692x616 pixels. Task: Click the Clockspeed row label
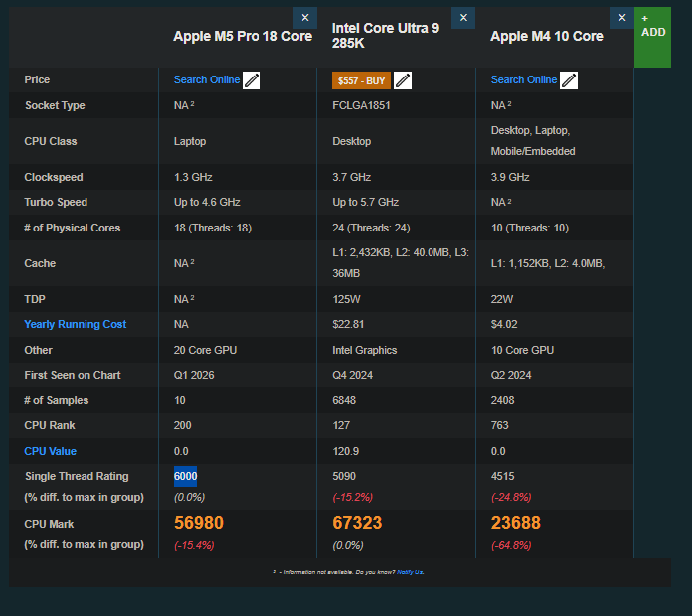click(x=54, y=177)
